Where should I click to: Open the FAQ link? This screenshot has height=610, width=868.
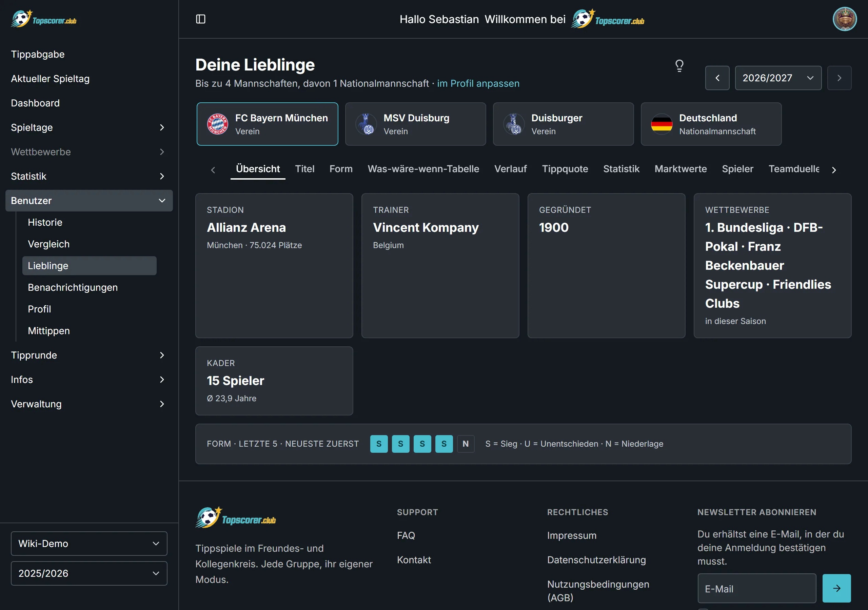(406, 535)
